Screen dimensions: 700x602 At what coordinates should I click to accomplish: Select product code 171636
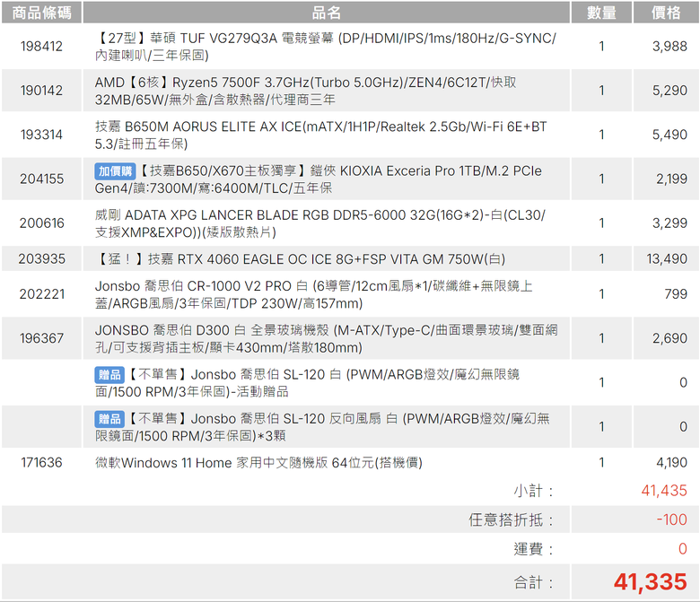coord(41,462)
